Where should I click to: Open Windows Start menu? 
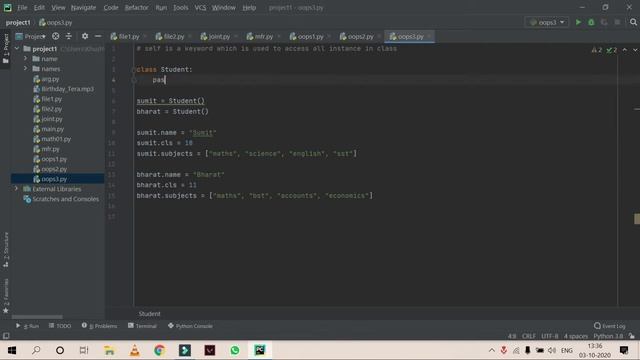click(x=12, y=350)
